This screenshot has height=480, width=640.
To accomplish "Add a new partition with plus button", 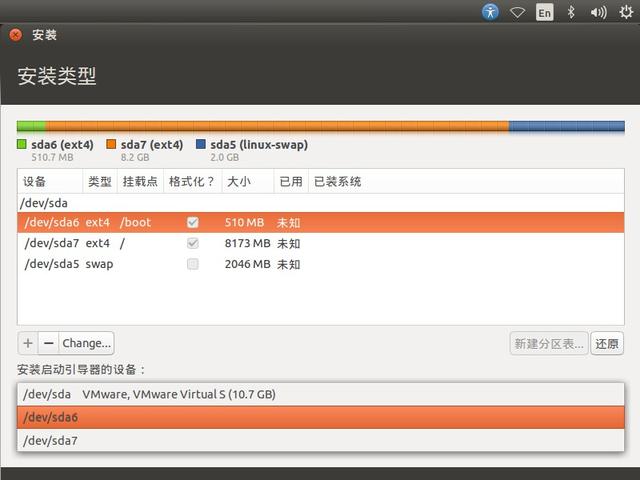I will (x=28, y=343).
